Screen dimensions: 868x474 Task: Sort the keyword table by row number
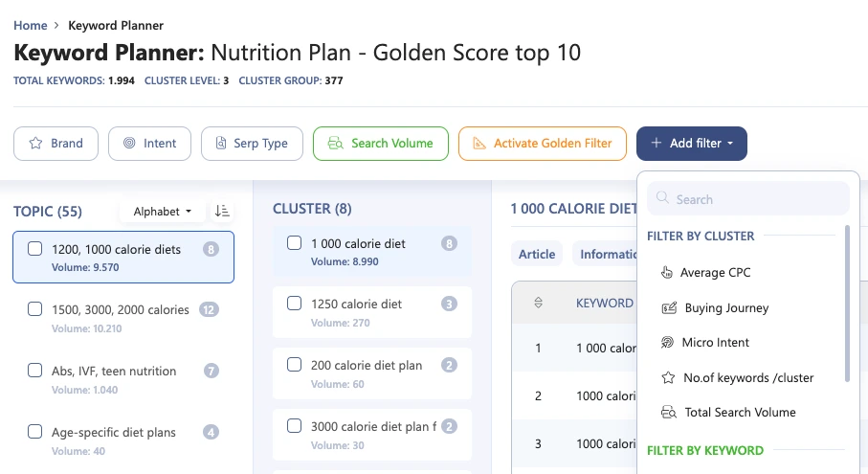(538, 303)
